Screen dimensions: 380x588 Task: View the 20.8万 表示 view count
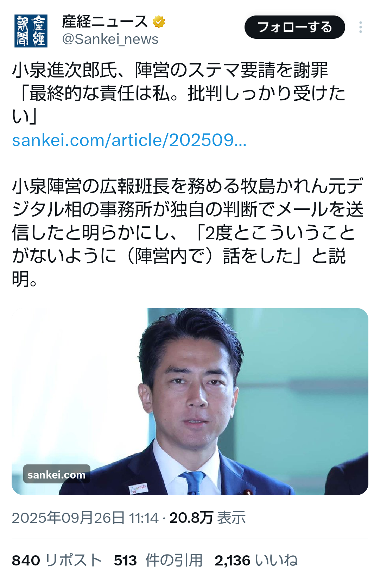[x=207, y=518]
